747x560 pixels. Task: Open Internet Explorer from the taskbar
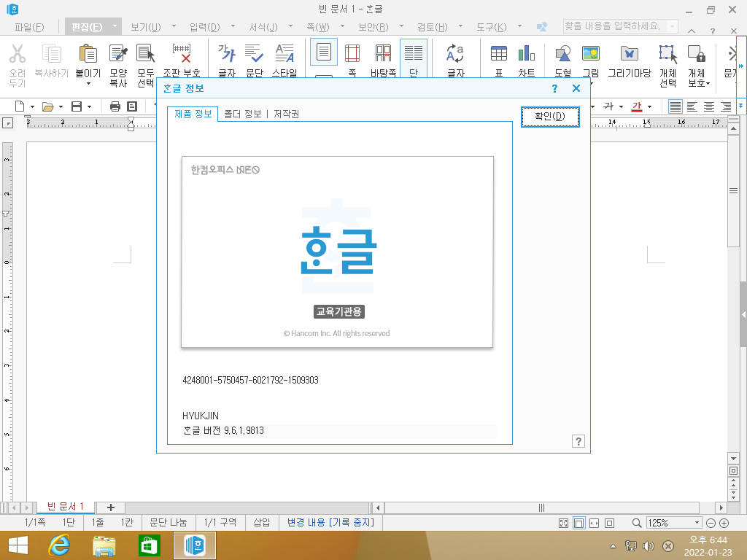click(59, 545)
